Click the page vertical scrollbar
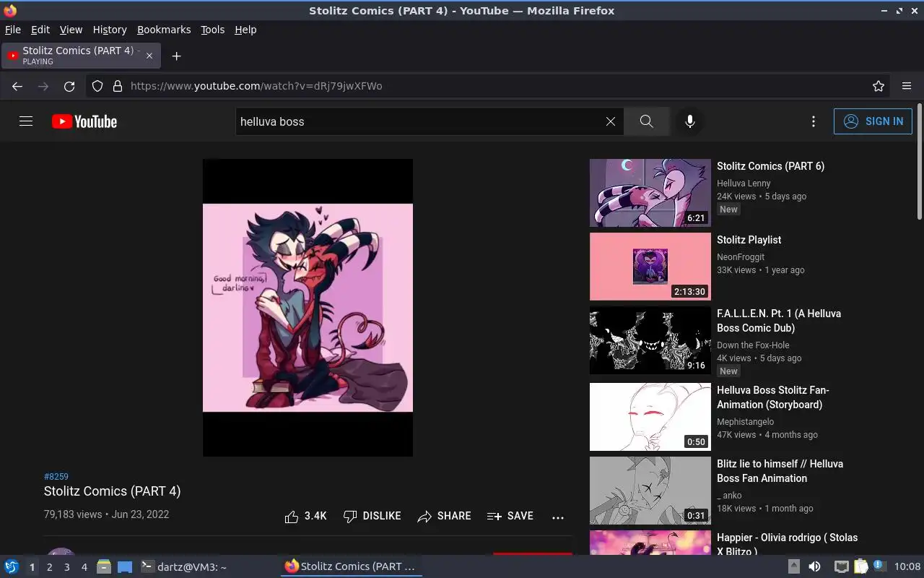Screen dimensions: 924x578 [x=919, y=162]
